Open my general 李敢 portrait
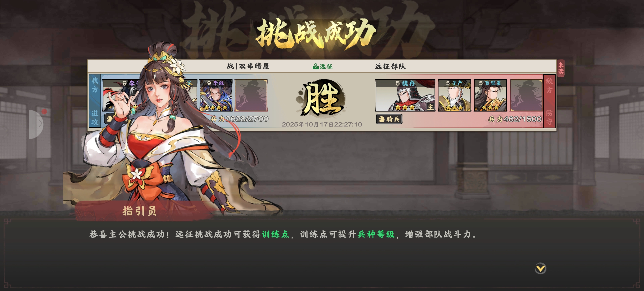 pos(216,95)
